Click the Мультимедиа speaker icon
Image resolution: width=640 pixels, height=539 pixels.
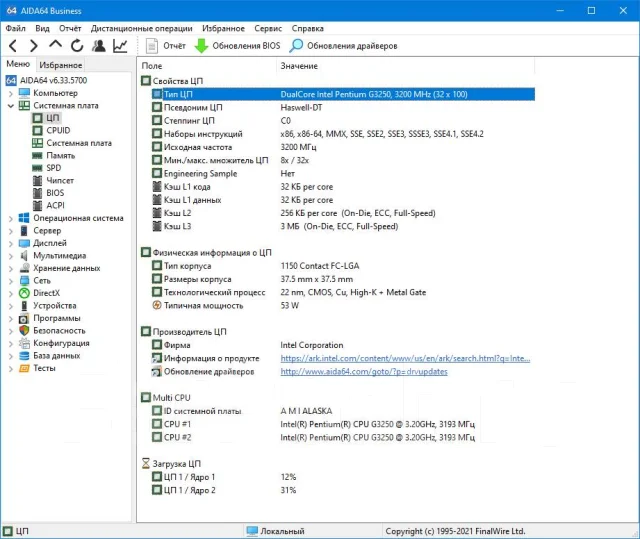24,256
